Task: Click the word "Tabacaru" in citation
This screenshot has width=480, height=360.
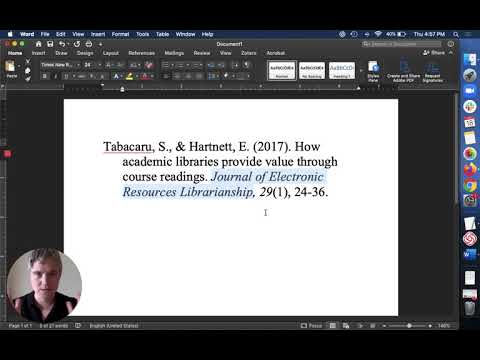Action: [128, 146]
